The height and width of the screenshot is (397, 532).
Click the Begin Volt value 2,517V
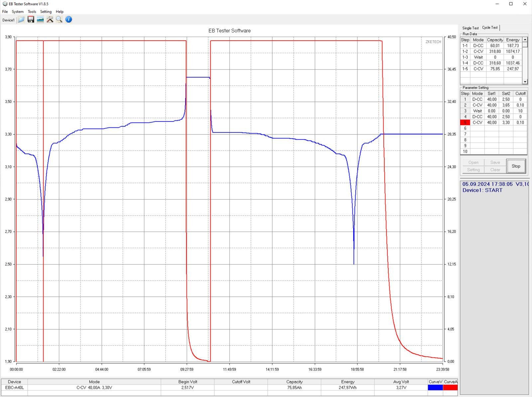tap(188, 388)
